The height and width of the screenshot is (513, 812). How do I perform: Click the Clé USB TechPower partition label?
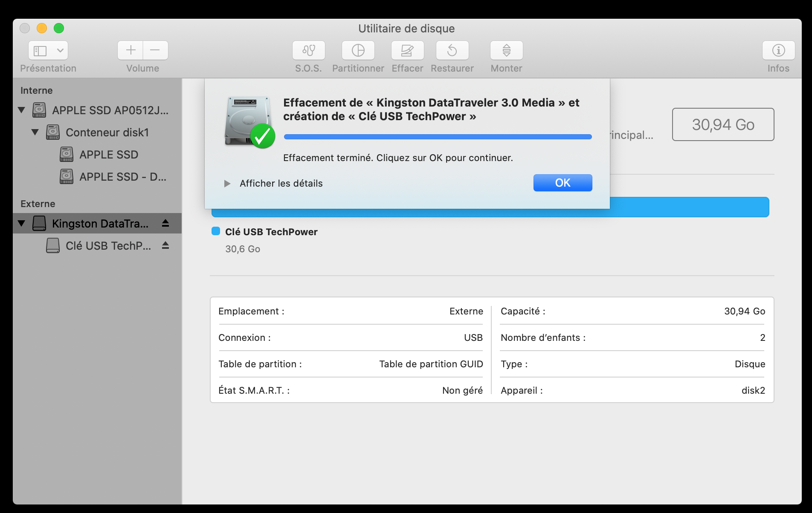[271, 232]
